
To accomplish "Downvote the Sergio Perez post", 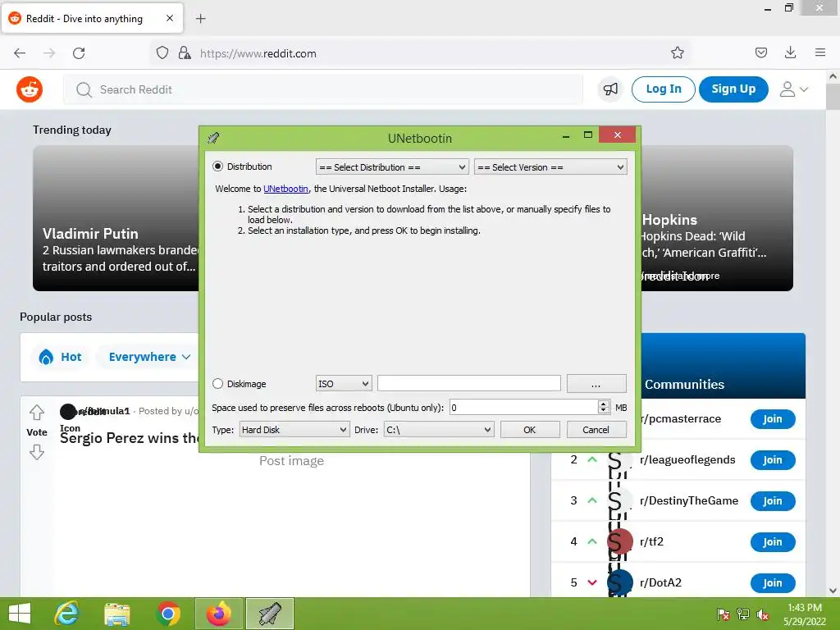I will pos(37,453).
